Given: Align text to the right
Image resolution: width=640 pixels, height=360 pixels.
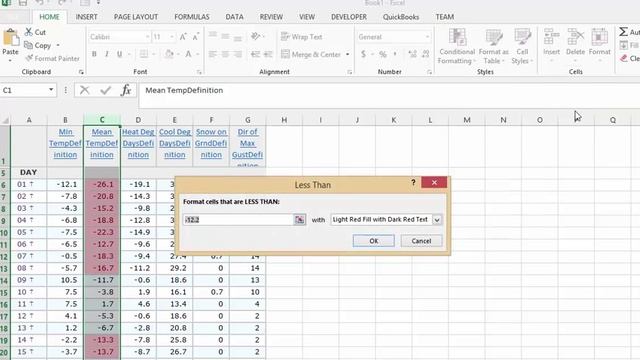Looking at the screenshot, I should (238, 54).
